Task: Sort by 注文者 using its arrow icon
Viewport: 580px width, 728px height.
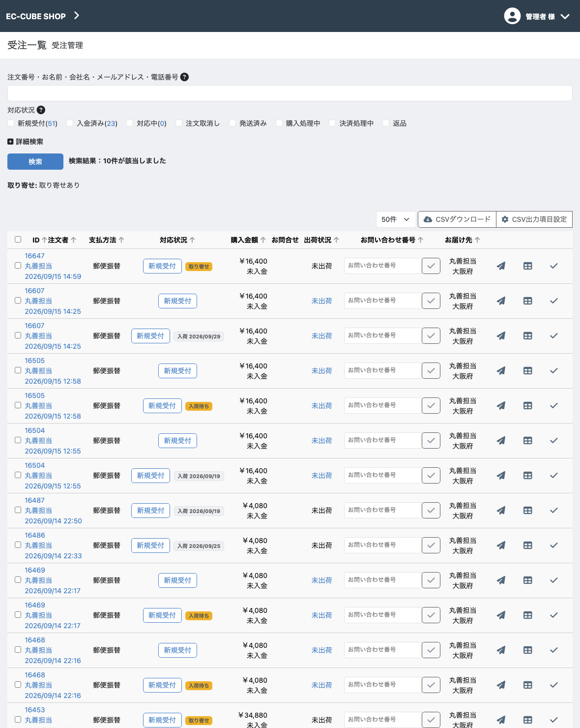Action: 74,240
